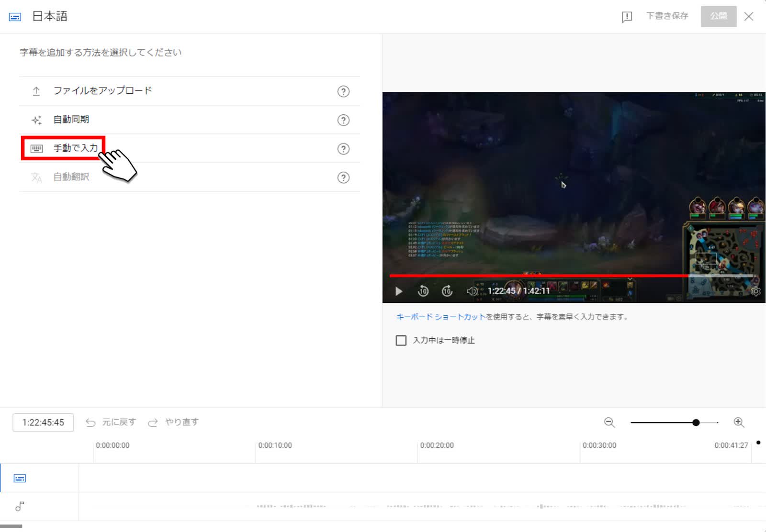Open the send feedback icon in header

[x=627, y=17]
